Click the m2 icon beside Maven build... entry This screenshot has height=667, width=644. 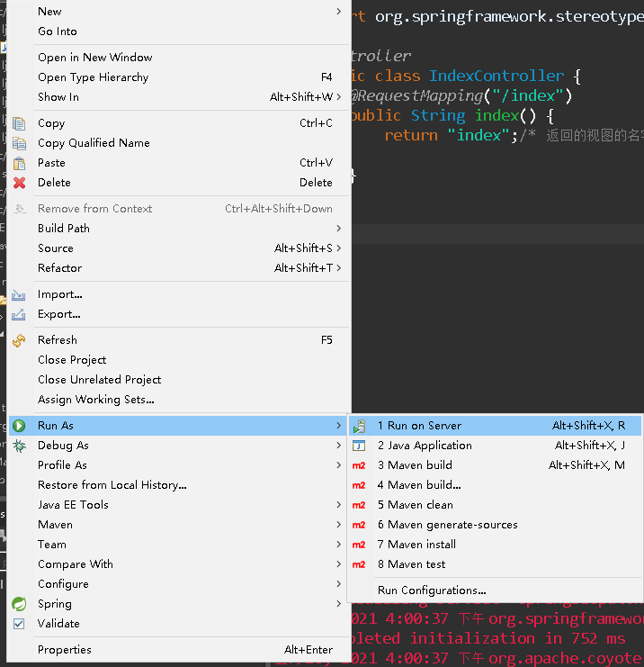tap(359, 485)
